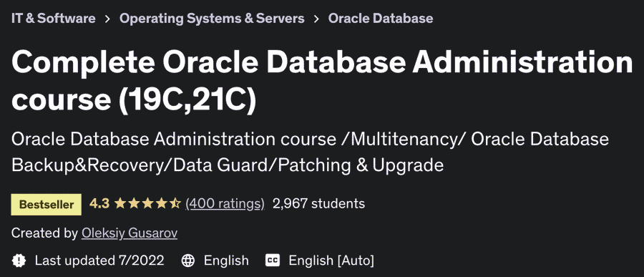Open the IT & Software breadcrumb
The width and height of the screenshot is (644, 277).
54,19
